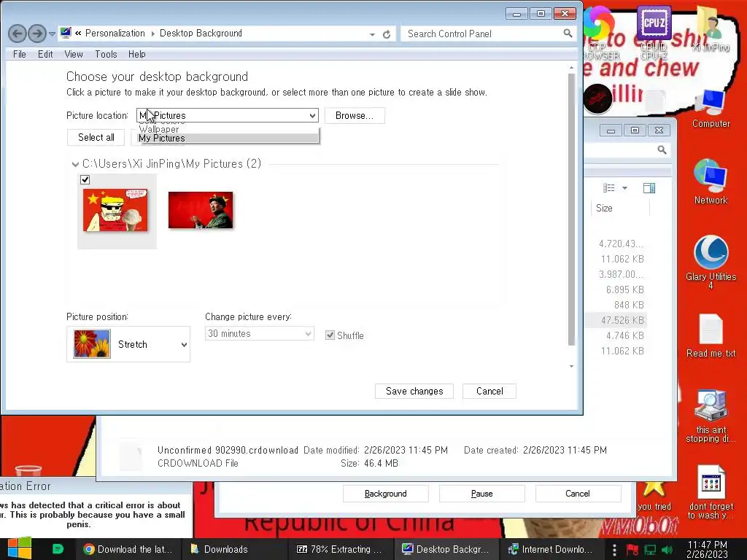Open Glary Utilities 4 desktop icon
747x560 pixels.
tap(711, 262)
